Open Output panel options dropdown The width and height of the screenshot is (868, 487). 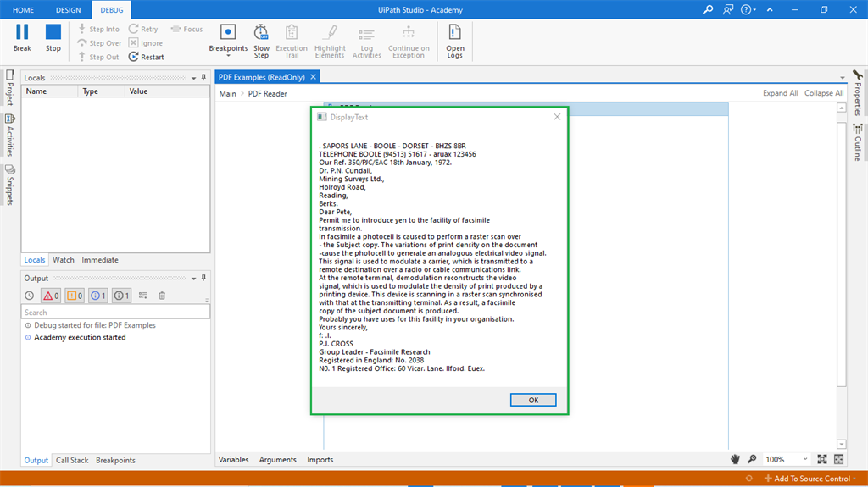pos(194,279)
